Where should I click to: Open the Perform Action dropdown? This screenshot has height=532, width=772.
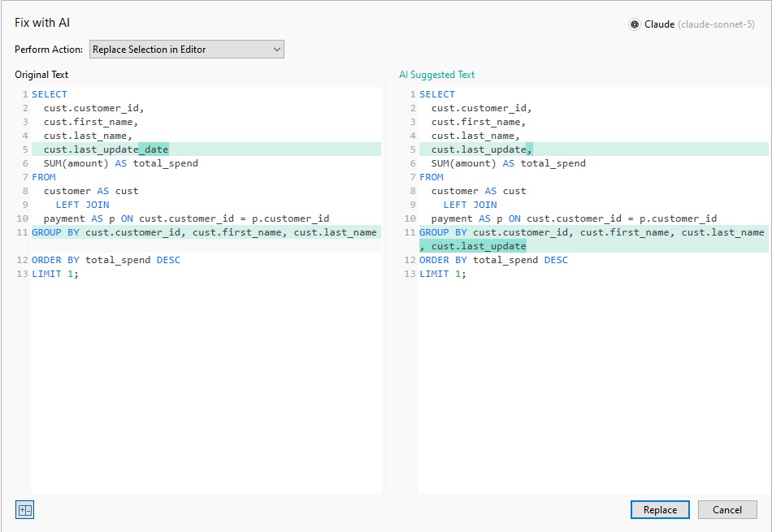click(x=187, y=50)
